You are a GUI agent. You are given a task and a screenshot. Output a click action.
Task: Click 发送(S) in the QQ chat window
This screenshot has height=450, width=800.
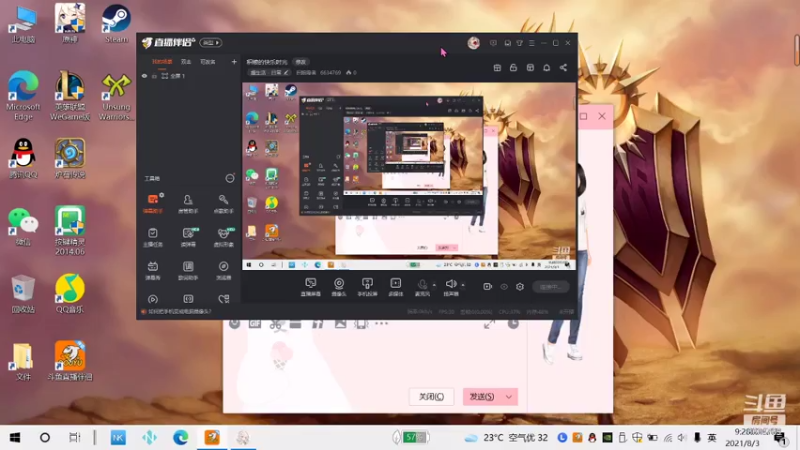482,396
